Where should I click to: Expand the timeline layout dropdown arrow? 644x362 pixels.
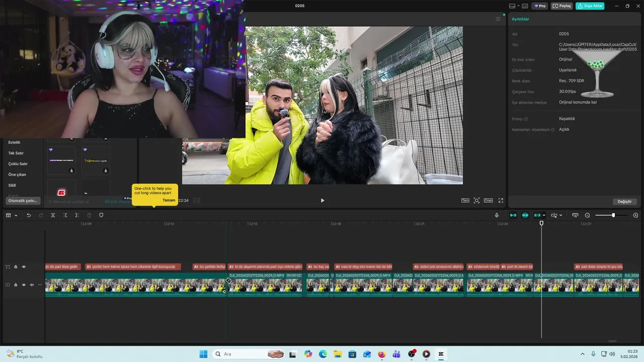click(16, 215)
